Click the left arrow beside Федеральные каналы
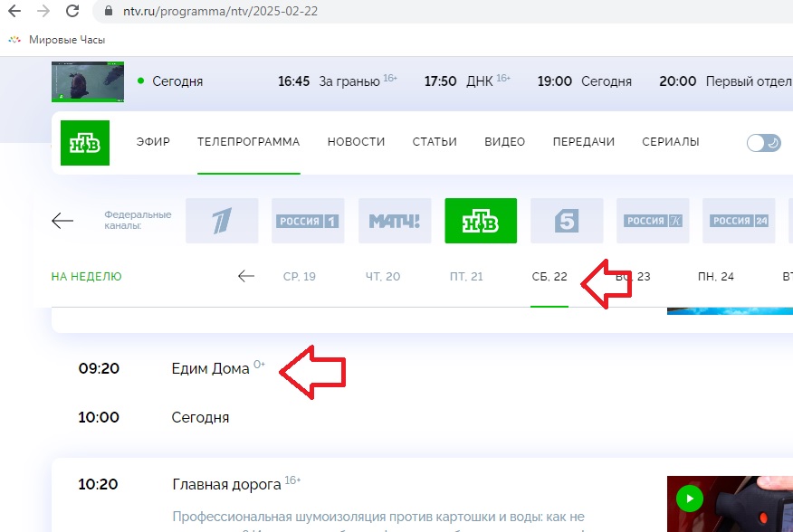The height and width of the screenshot is (532, 793). click(x=62, y=221)
